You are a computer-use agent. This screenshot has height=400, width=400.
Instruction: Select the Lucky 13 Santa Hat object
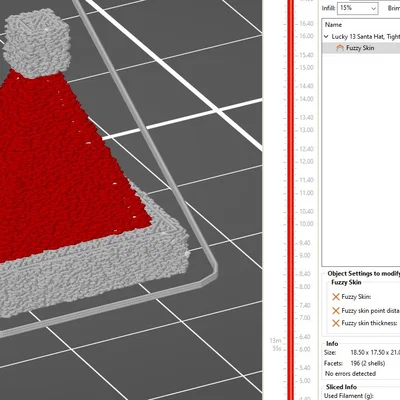coord(366,37)
